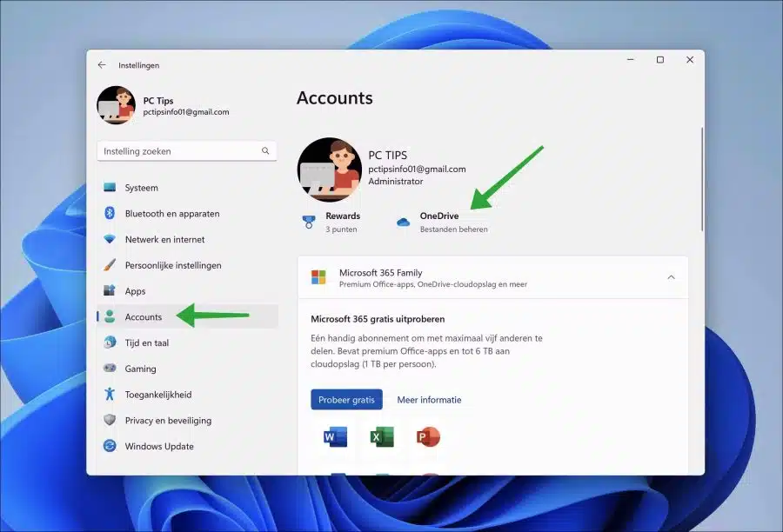Open Privacy en beveiliging settings
This screenshot has width=783, height=532.
(x=187, y=420)
